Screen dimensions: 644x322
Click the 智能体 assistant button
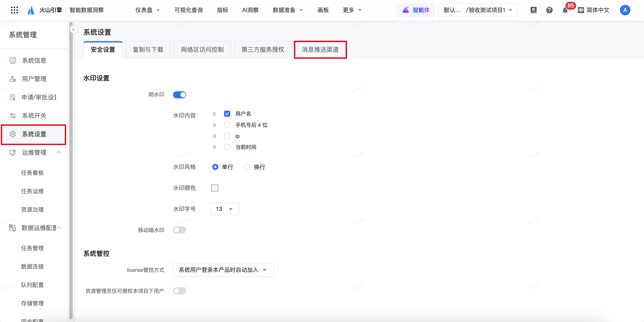click(416, 10)
